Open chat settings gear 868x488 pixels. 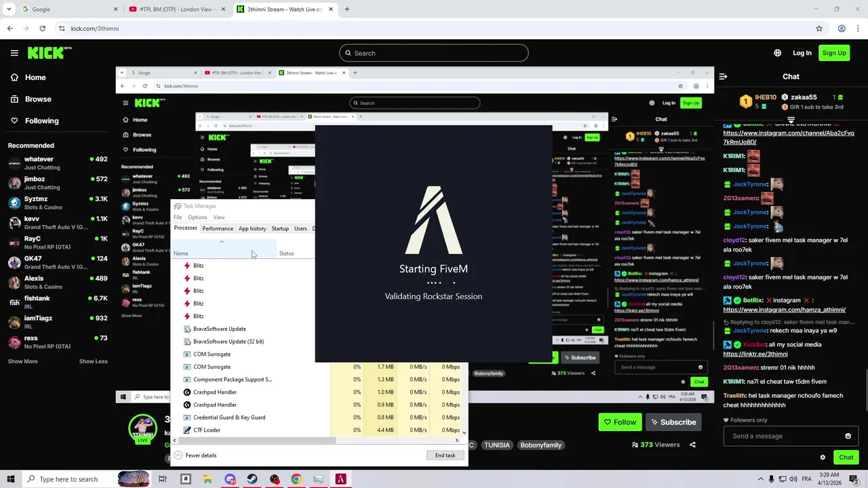(823, 457)
